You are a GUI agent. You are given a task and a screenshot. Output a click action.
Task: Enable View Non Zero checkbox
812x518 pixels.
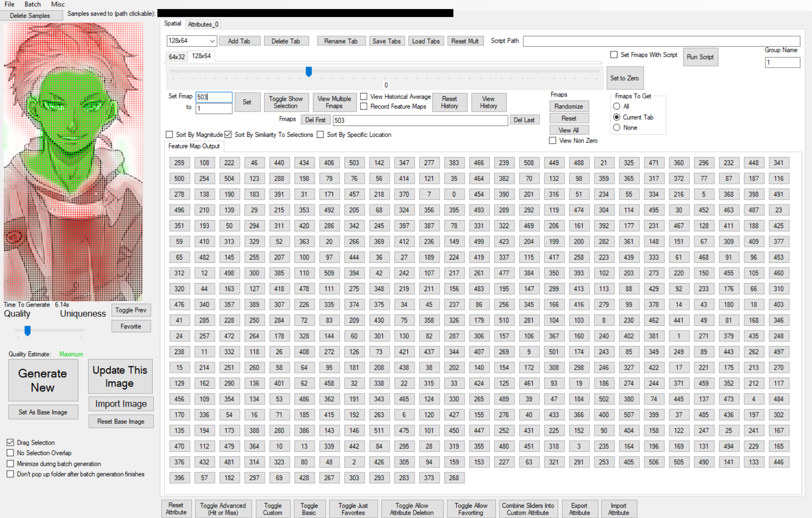553,140
